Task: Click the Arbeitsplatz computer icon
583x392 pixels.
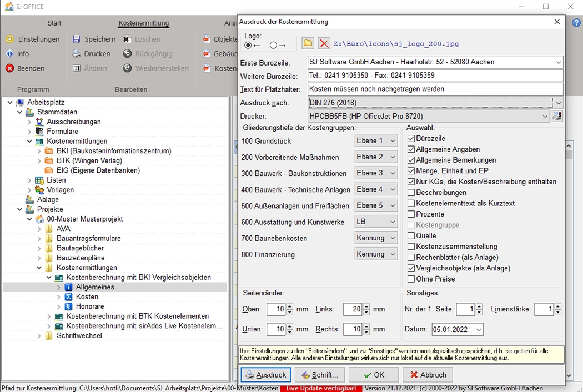Action: point(20,102)
